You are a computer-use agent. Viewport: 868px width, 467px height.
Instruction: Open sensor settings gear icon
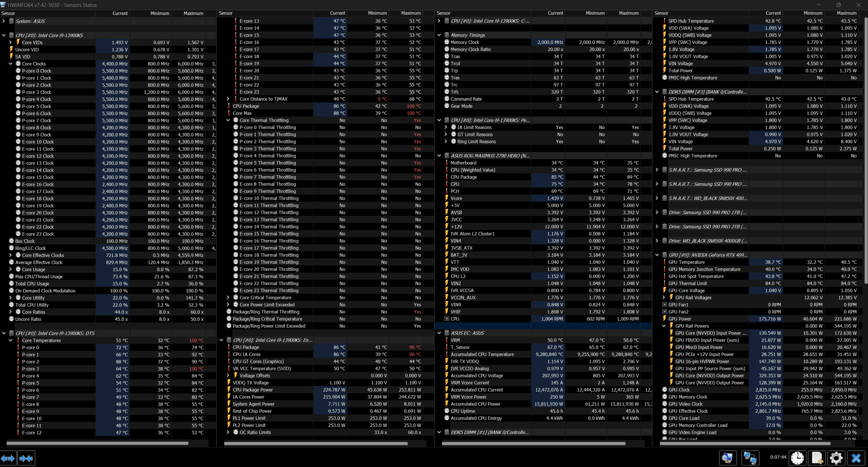click(x=837, y=458)
